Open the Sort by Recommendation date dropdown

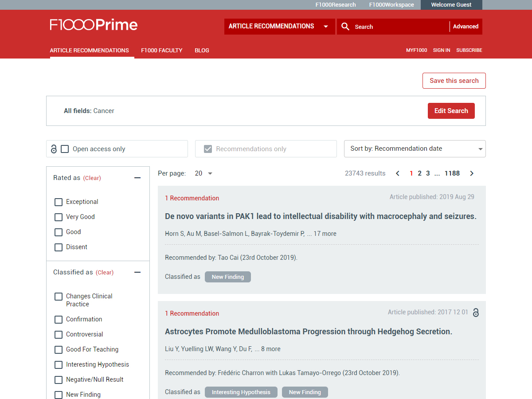pyautogui.click(x=415, y=149)
